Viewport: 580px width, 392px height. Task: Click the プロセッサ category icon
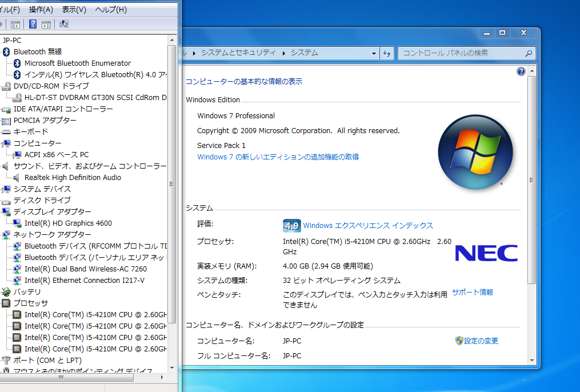click(x=6, y=303)
